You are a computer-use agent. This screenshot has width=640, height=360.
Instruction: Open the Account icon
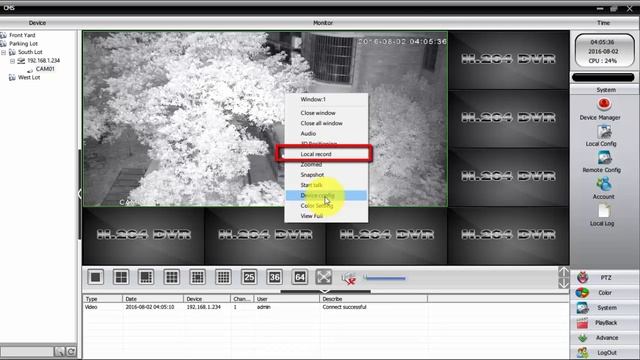pos(604,184)
